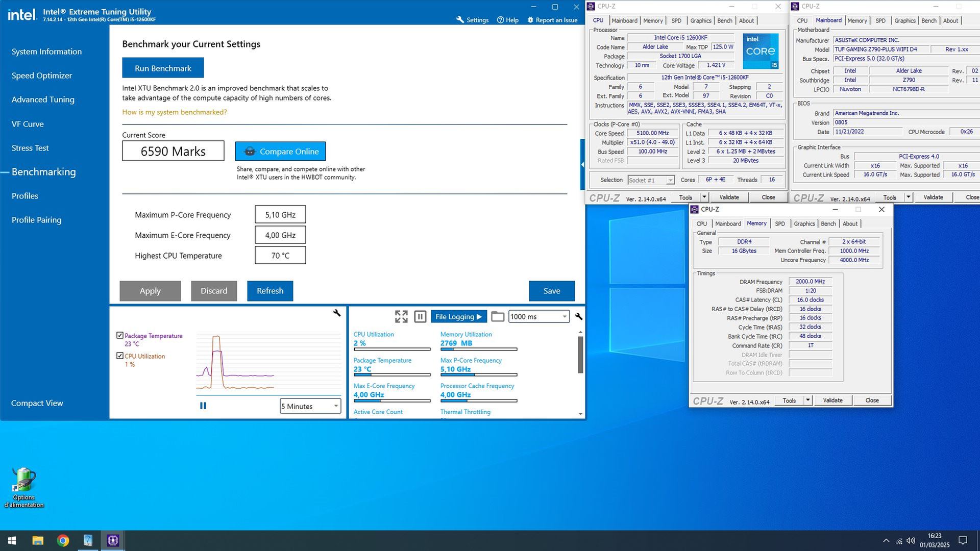This screenshot has height=551, width=980.
Task: Open Graphics tab in CPU-Z CPU window
Action: [700, 20]
